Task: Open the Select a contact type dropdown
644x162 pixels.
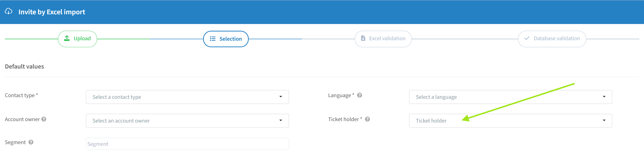Action: click(x=187, y=97)
